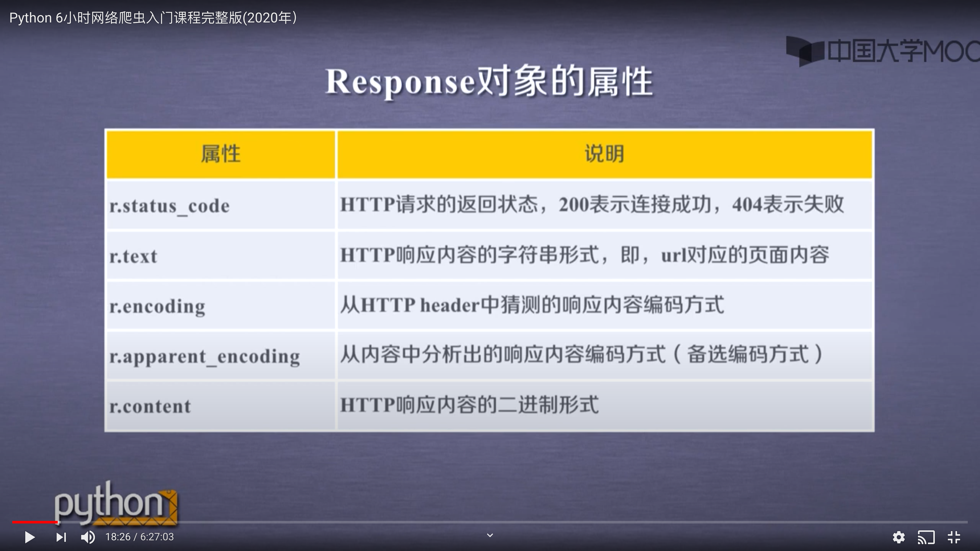
Task: Expand the chevron below the progress bar
Action: [490, 535]
